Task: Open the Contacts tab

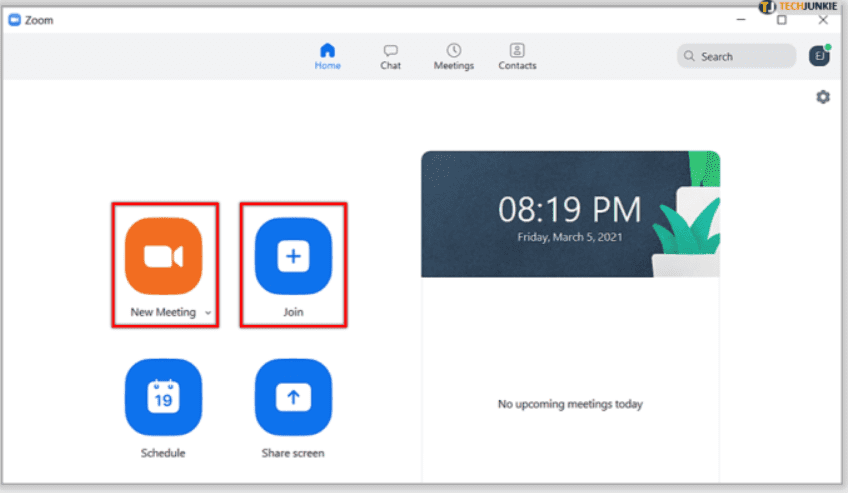Action: click(x=517, y=57)
